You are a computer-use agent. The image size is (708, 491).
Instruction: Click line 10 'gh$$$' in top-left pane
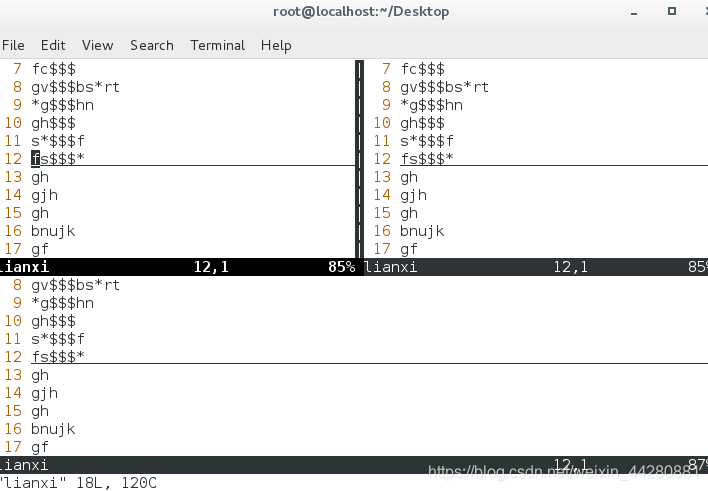53,123
